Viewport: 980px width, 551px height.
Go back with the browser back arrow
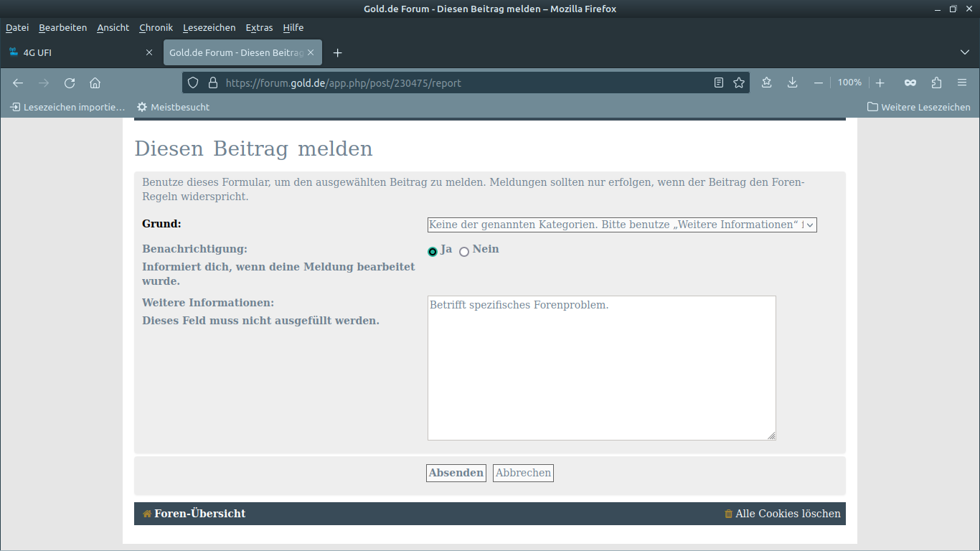(x=18, y=83)
